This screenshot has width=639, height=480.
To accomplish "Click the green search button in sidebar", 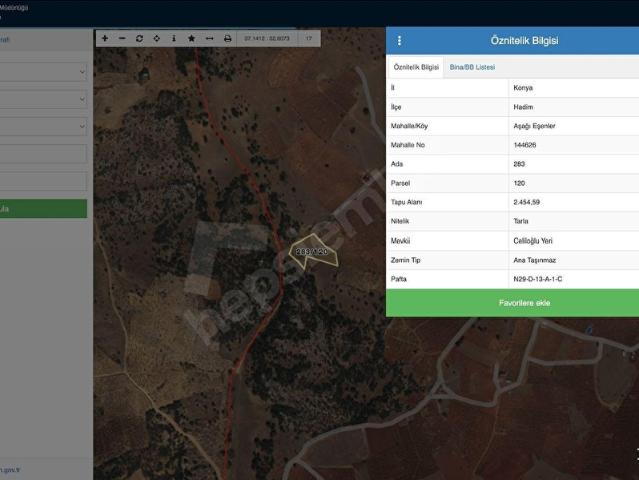I will 43,209.
